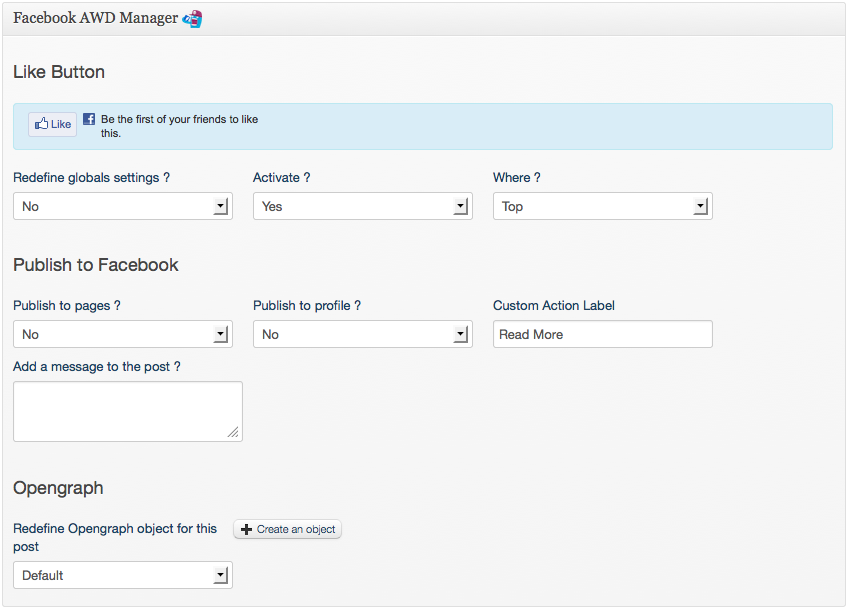
Task: Click the Custom Action Label text field
Action: coord(602,335)
